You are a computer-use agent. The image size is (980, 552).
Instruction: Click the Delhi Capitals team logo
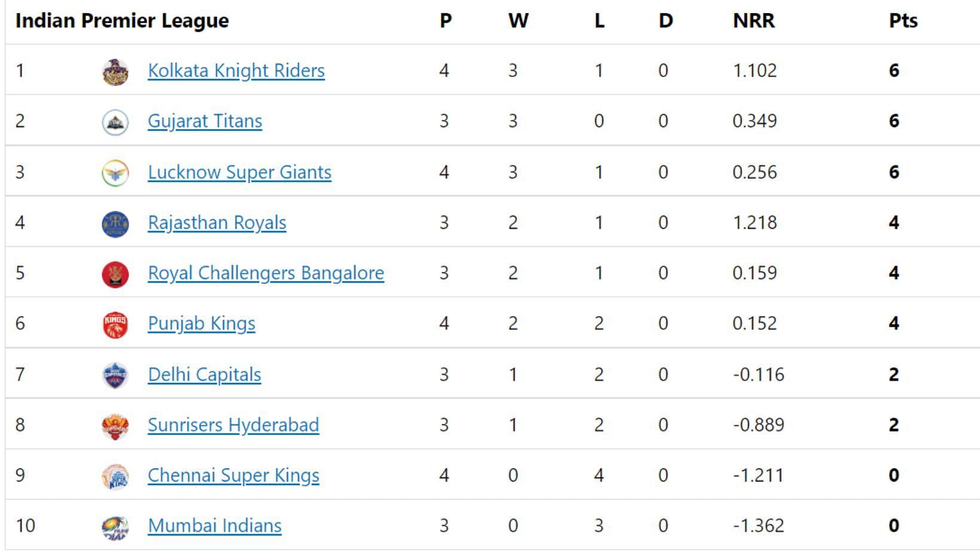[115, 375]
